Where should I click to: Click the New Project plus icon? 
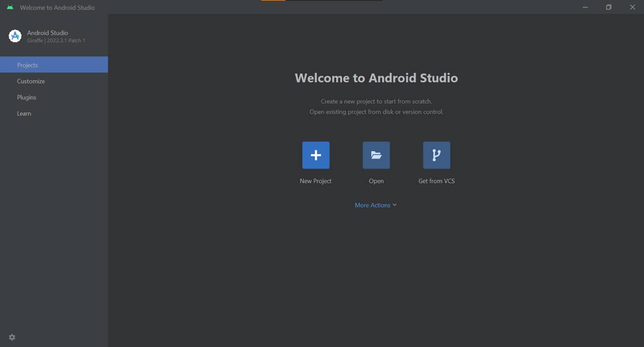pos(316,155)
